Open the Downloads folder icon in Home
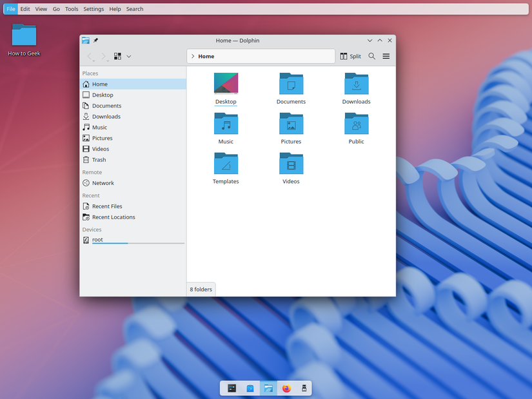This screenshot has height=399, width=532. click(356, 84)
